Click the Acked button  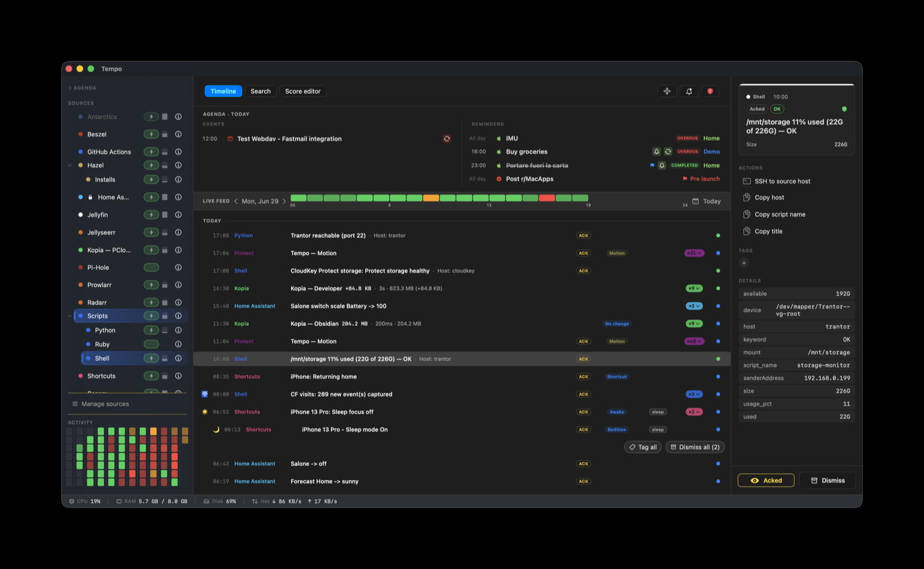tap(766, 481)
